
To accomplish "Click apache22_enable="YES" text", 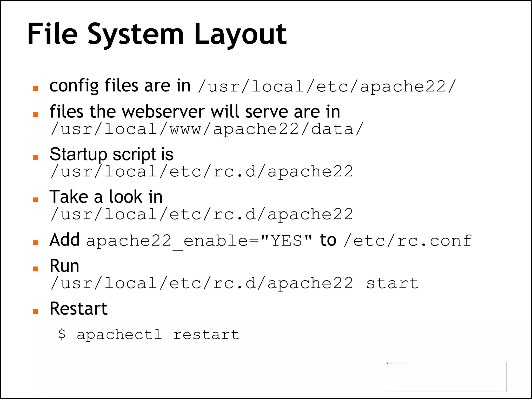I will [x=199, y=241].
